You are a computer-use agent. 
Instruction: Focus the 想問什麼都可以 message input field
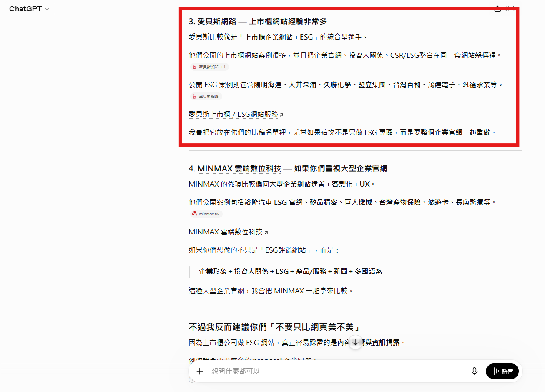point(337,371)
